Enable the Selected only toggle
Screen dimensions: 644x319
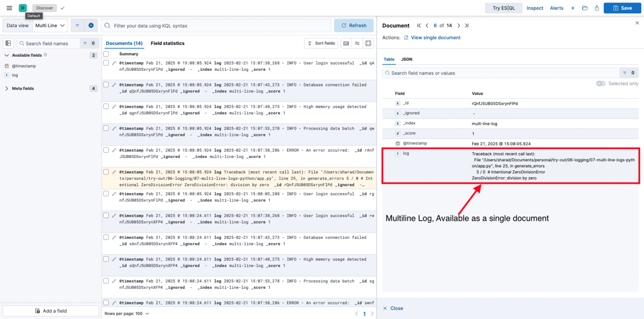coord(600,83)
